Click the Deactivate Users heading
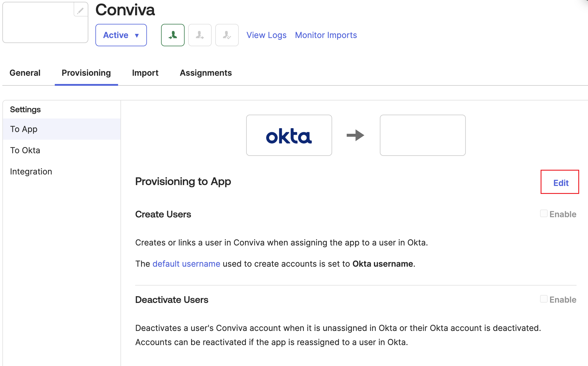This screenshot has height=366, width=588. point(172,300)
